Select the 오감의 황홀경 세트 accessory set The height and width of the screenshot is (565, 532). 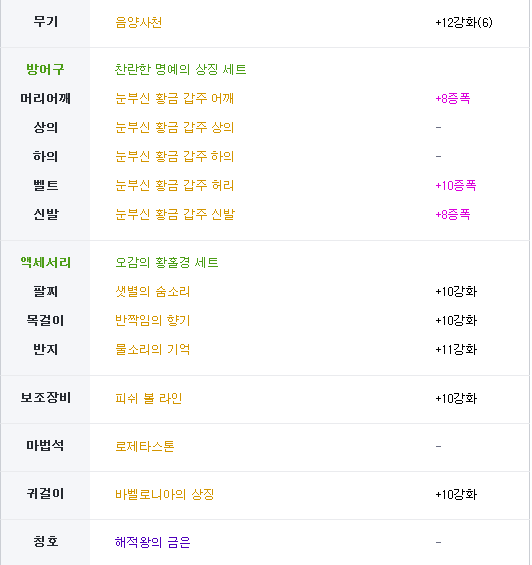point(167,262)
